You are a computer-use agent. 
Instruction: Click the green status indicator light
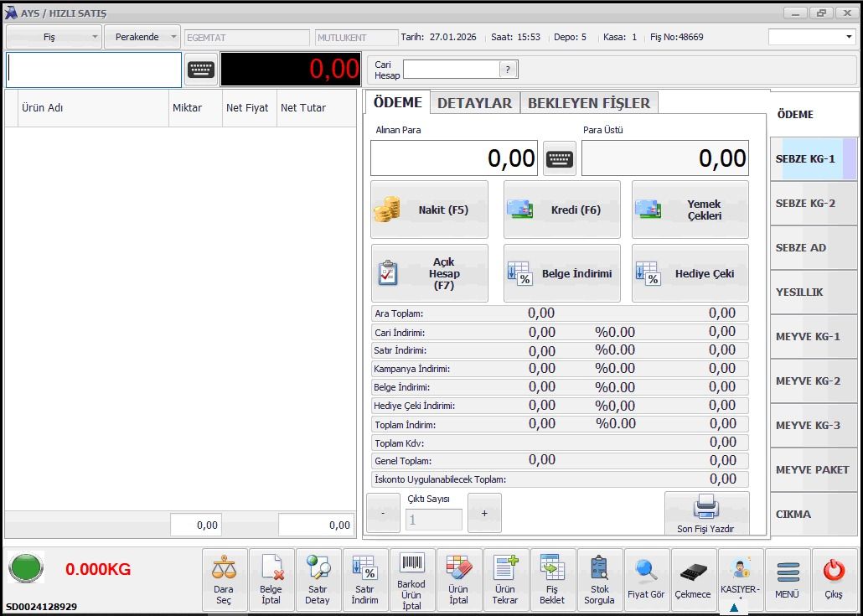(x=26, y=569)
